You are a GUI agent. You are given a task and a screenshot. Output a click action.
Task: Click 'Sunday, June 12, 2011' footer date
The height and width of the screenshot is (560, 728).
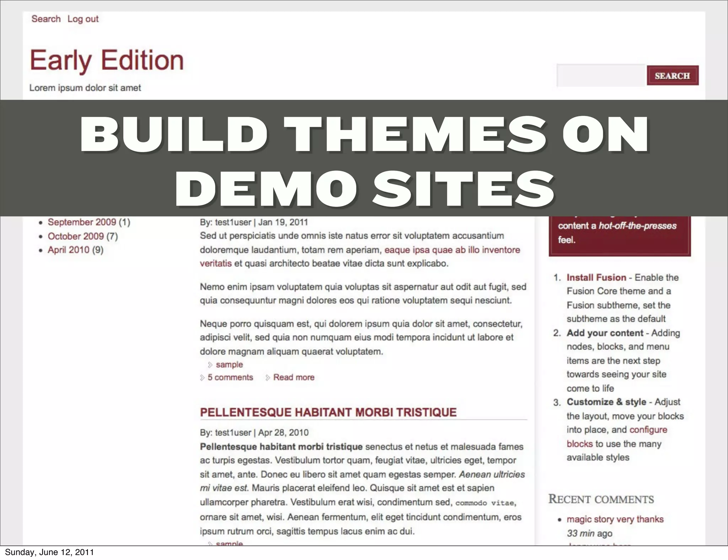click(x=49, y=552)
